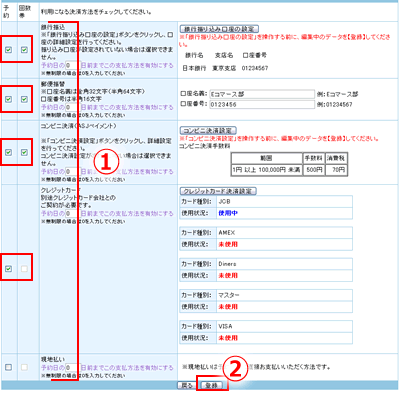Click the AMEX card type value
The height and width of the screenshot is (400, 400).
click(227, 233)
